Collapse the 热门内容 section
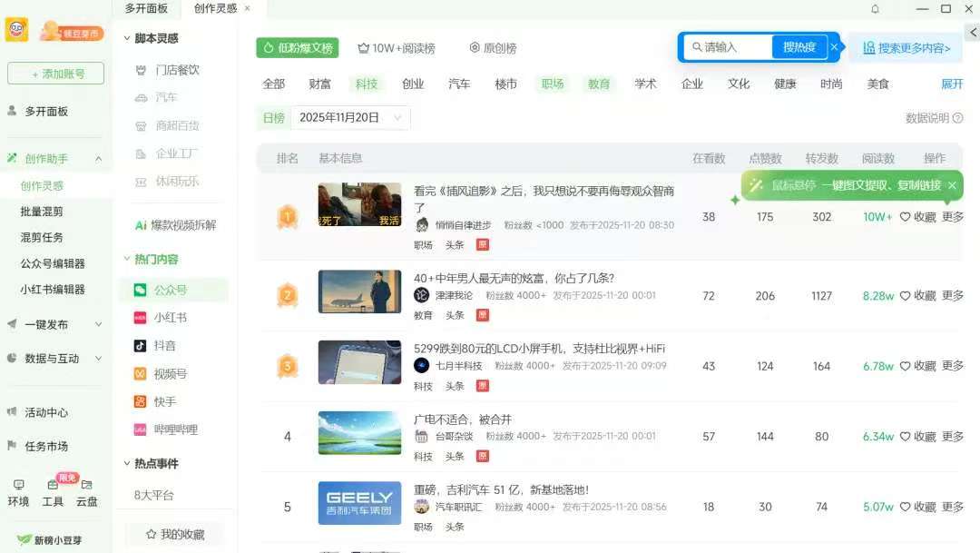The image size is (980, 553). click(x=127, y=259)
